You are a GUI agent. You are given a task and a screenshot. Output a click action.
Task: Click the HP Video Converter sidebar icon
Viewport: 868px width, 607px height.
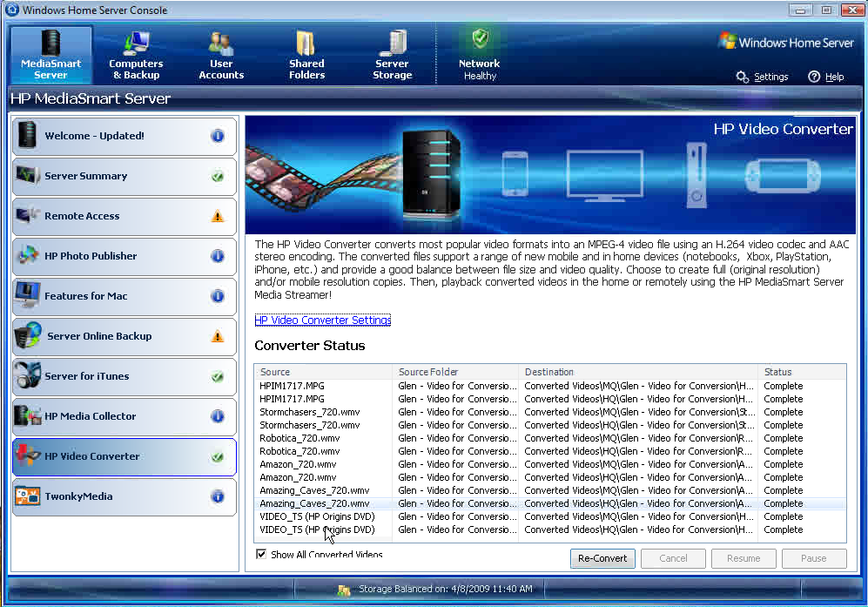(x=28, y=455)
